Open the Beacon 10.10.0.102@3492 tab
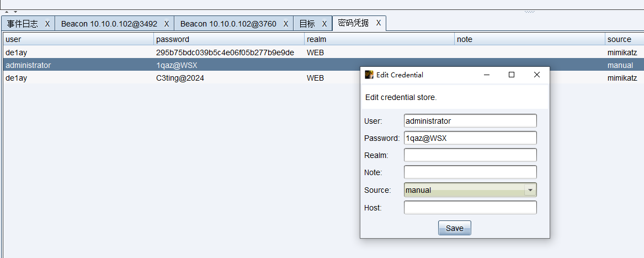 coord(109,24)
